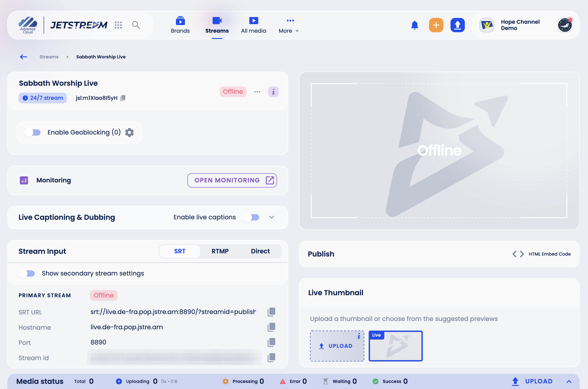Viewport: 588px width, 389px height.
Task: Open the apps grid icon
Action: pyautogui.click(x=118, y=25)
